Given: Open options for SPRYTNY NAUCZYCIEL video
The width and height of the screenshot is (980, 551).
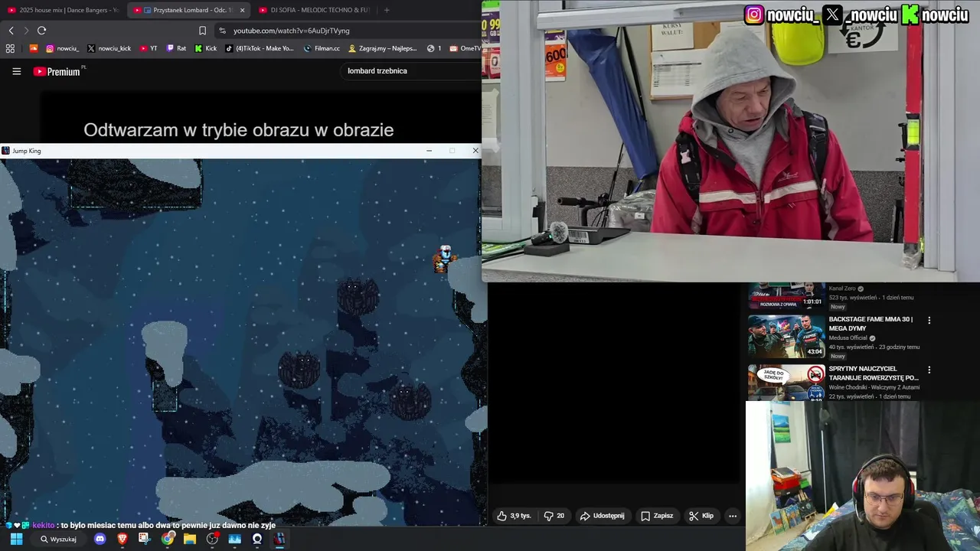Looking at the screenshot, I should 929,370.
